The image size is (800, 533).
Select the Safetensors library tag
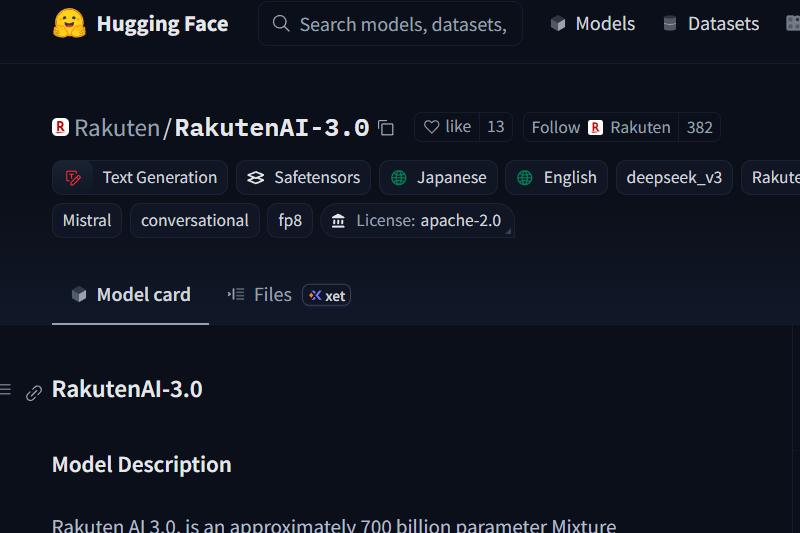[303, 178]
